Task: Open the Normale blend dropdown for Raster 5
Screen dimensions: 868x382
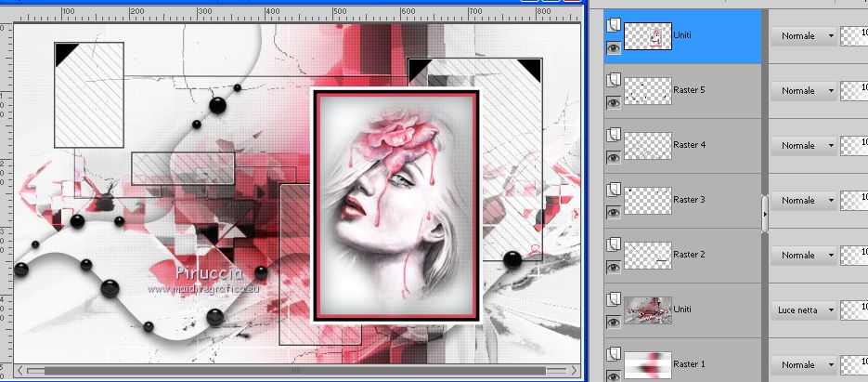Action: tap(803, 91)
